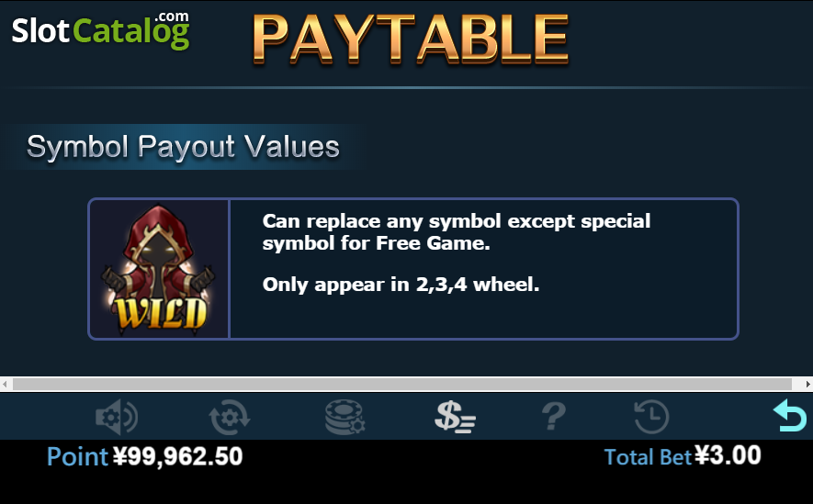Click the Total Bet label

(649, 457)
